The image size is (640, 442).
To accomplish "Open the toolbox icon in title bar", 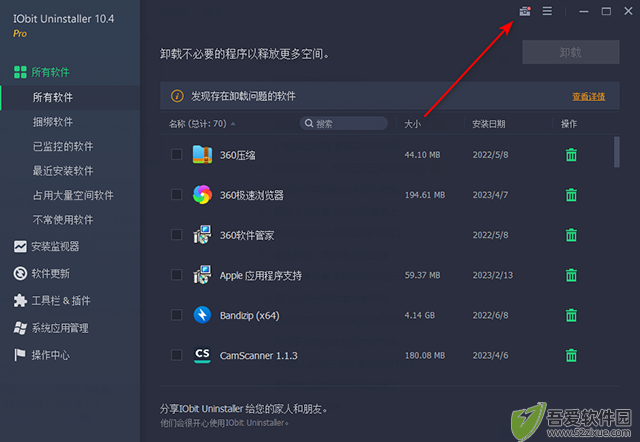I will (x=525, y=11).
